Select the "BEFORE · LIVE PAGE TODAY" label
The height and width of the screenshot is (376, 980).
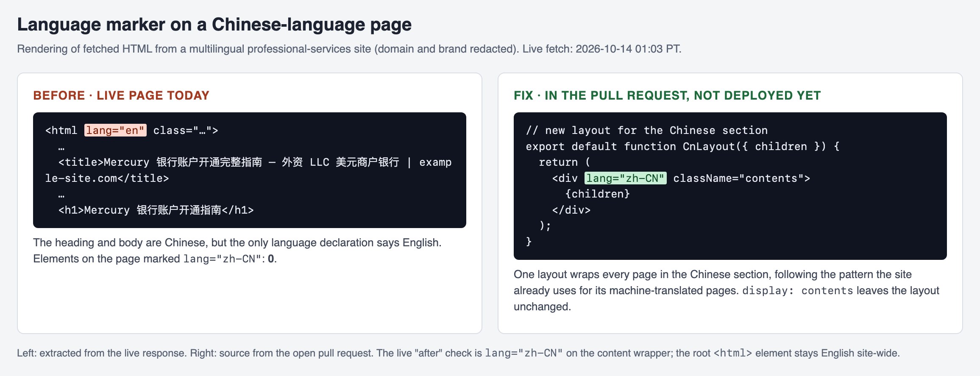[121, 95]
